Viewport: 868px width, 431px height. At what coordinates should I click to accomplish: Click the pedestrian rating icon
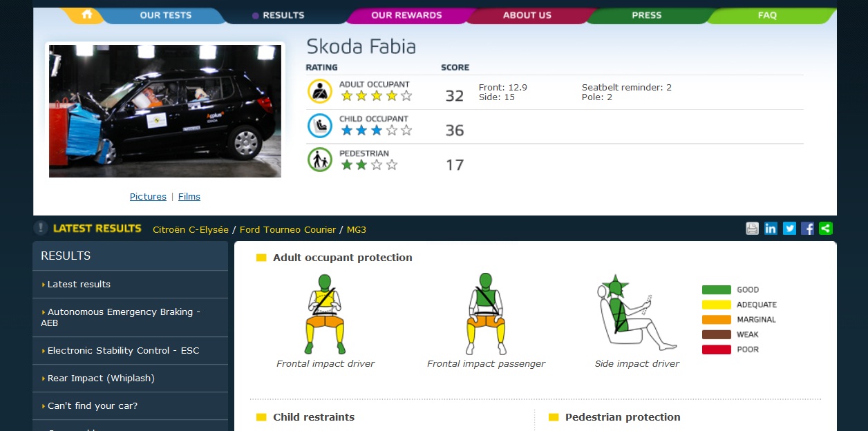320,160
